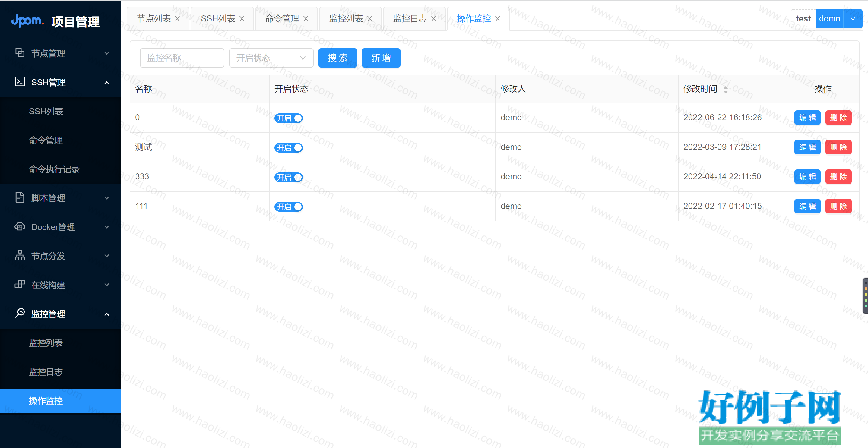This screenshot has width=868, height=448.
Task: Select 操作监控 in the sidebar
Action: (x=60, y=401)
